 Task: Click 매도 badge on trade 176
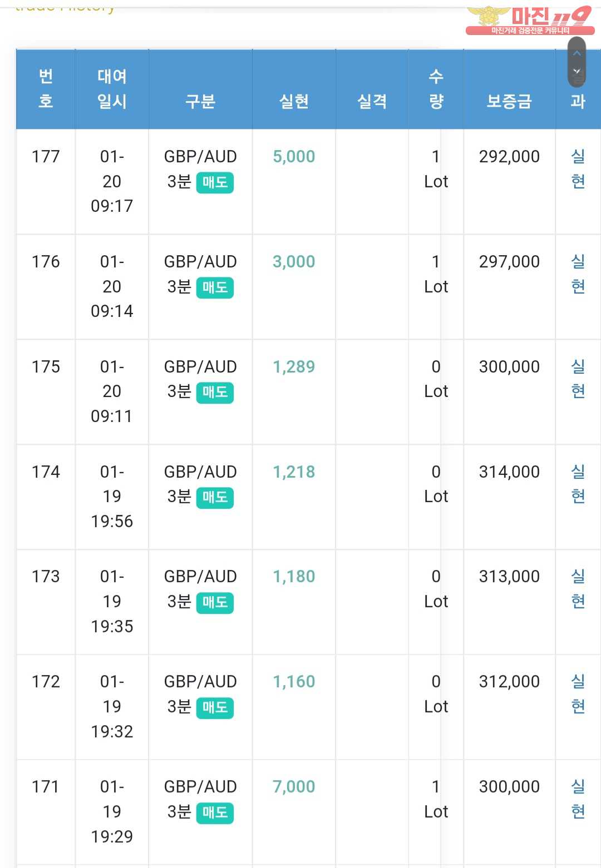[215, 287]
